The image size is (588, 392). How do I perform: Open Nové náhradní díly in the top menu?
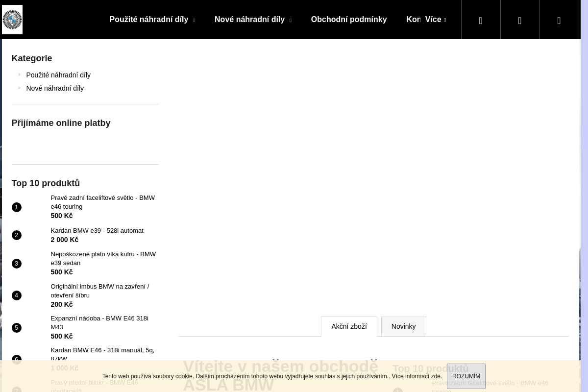[249, 20]
